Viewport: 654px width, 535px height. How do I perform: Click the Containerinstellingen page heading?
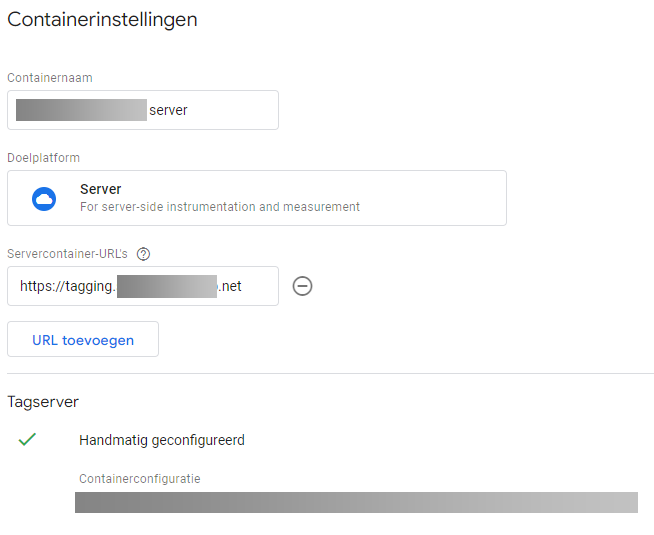pyautogui.click(x=102, y=19)
